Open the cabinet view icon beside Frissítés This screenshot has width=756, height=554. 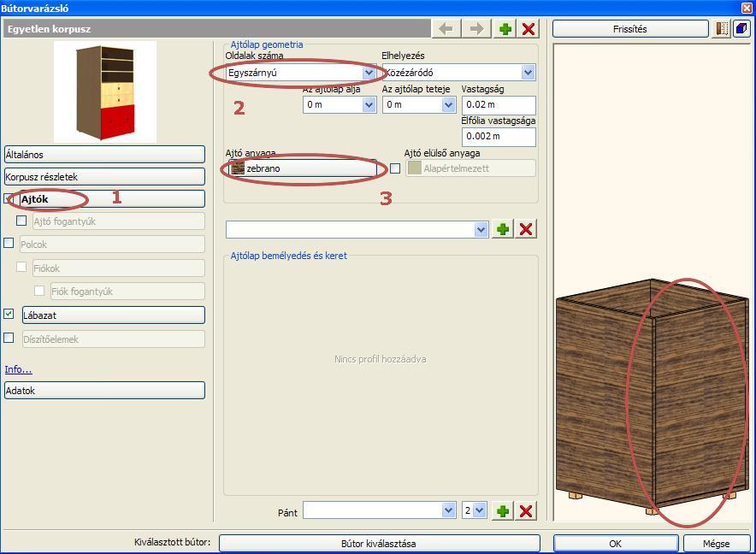(721, 29)
